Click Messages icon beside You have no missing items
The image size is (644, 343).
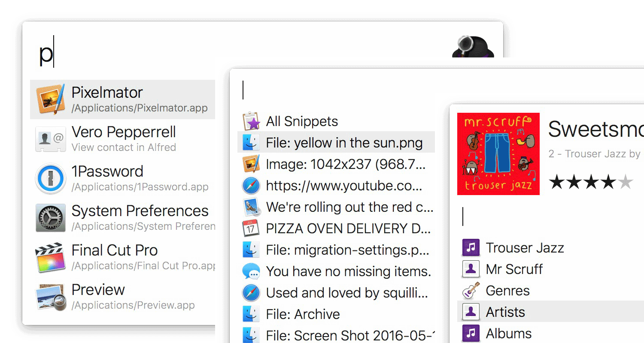click(251, 271)
